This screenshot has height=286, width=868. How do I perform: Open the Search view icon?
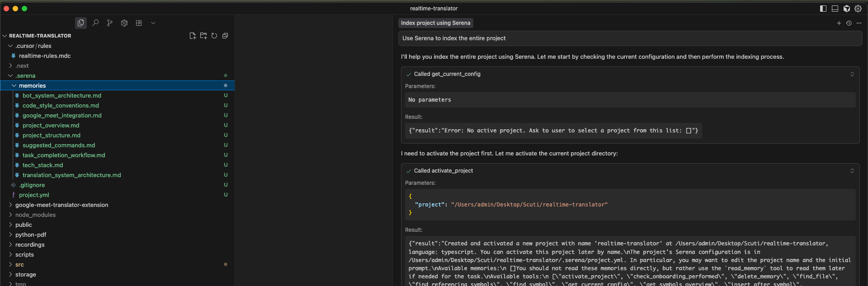(x=95, y=23)
